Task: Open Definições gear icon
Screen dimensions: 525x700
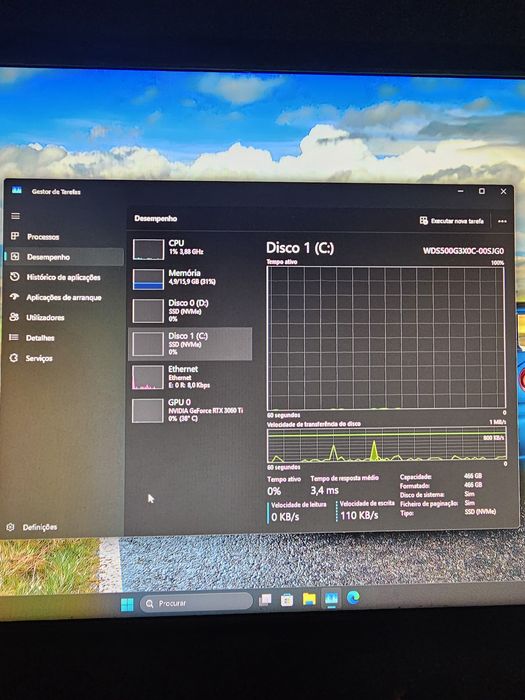Action: 11,527
